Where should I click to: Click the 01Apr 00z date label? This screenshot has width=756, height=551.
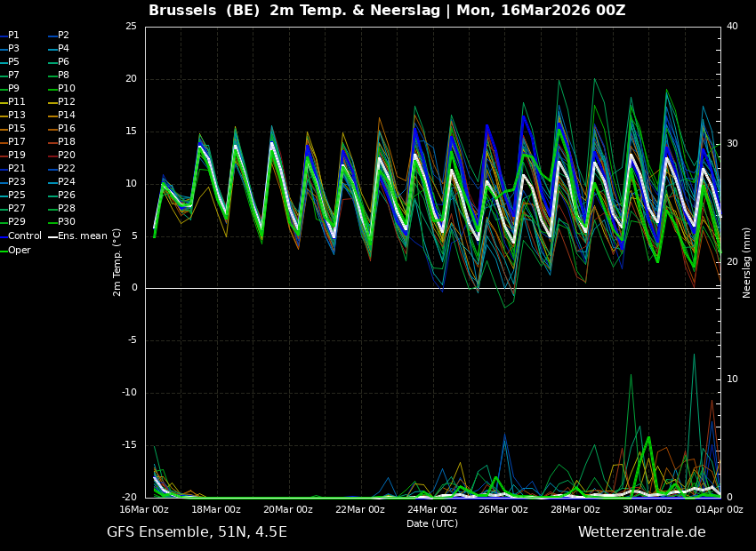pyautogui.click(x=719, y=509)
